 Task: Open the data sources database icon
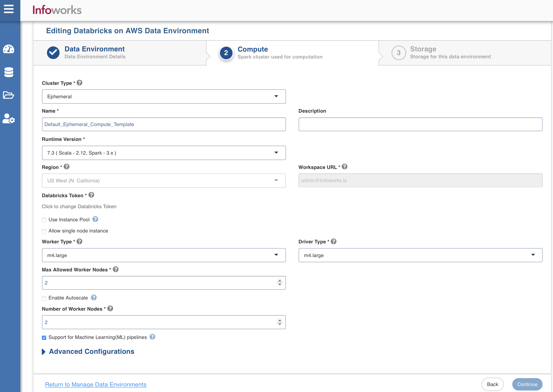point(9,72)
